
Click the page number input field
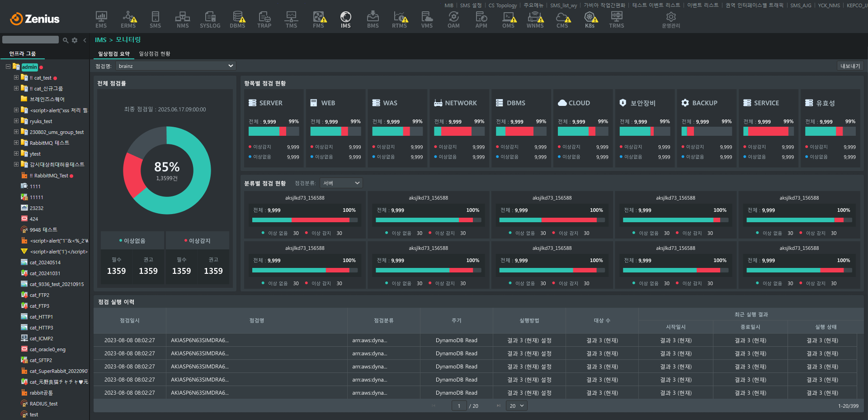tap(459, 406)
